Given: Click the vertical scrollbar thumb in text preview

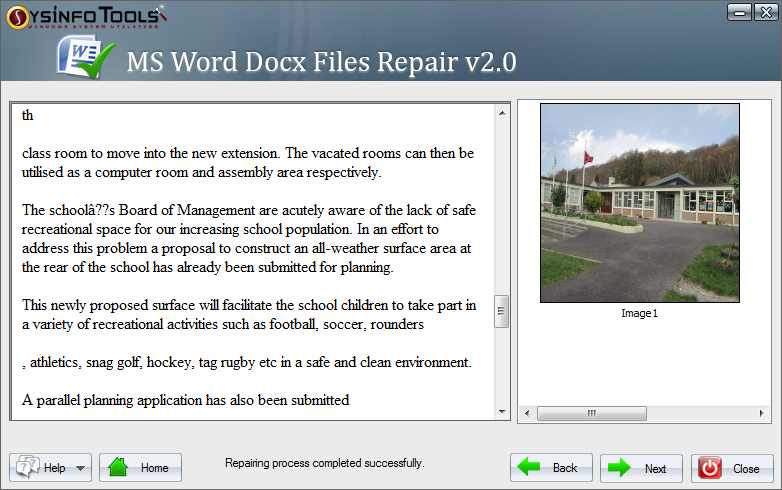Looking at the screenshot, I should tap(501, 312).
